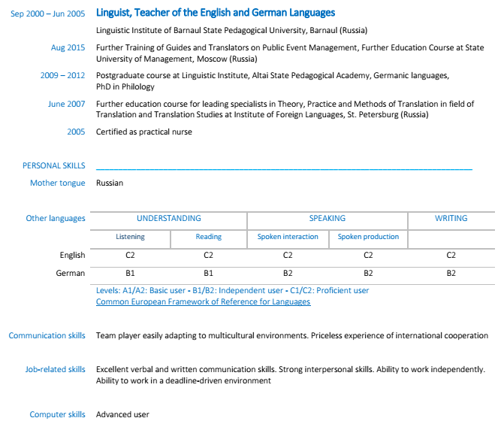Click the Spoken production sub-header

(368, 237)
